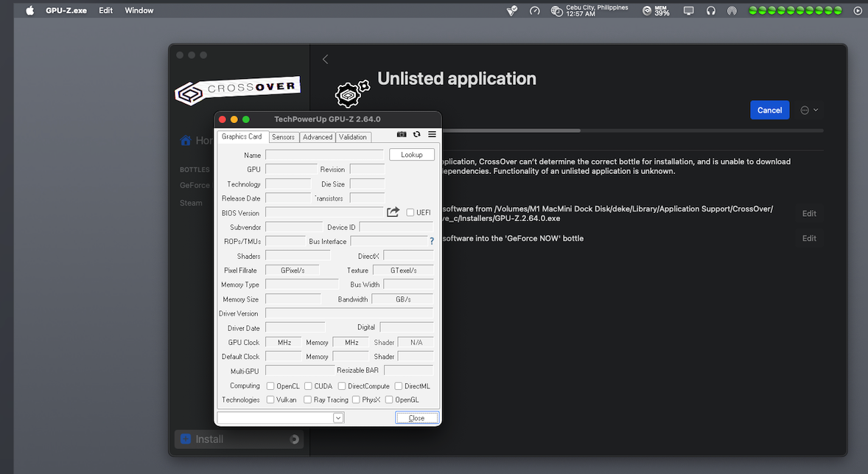868x474 pixels.
Task: Click the Device ID field
Action: tap(396, 226)
